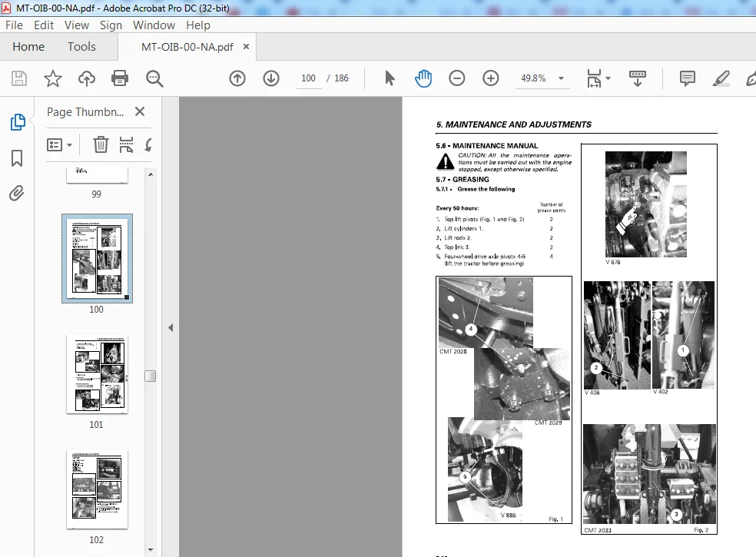Open the Edit menu
Image resolution: width=756 pixels, height=557 pixels.
click(44, 25)
